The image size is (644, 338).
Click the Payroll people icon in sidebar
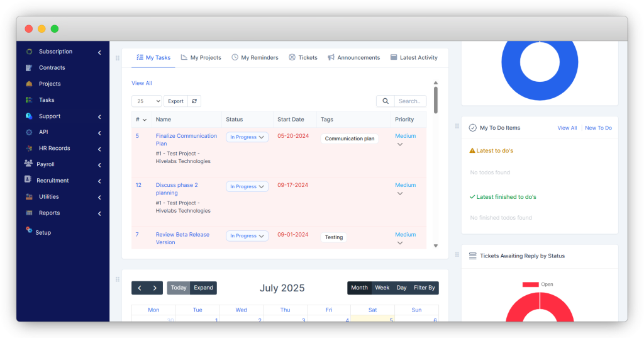click(x=28, y=164)
